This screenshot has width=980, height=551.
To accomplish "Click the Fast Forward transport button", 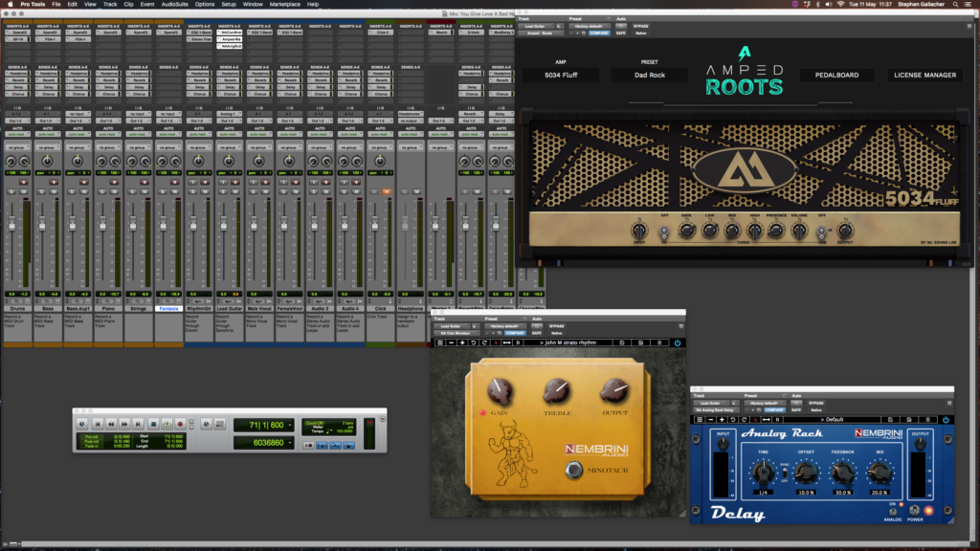I will (124, 424).
